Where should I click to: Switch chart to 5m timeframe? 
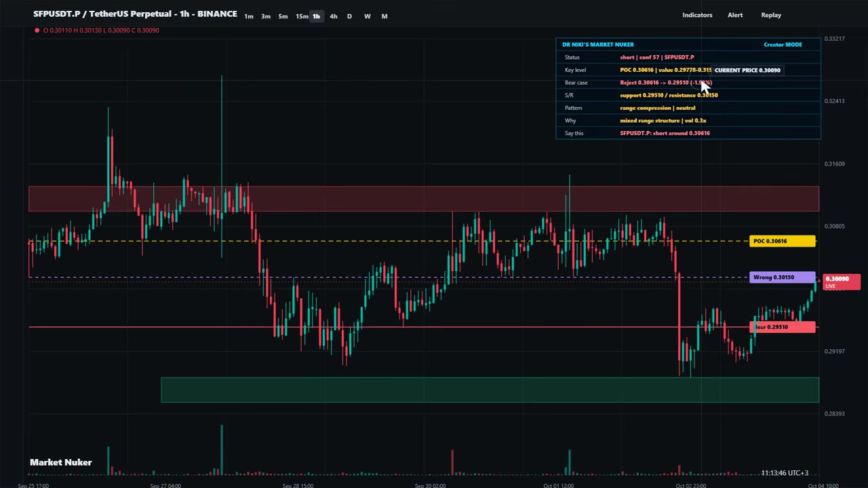click(x=283, y=16)
